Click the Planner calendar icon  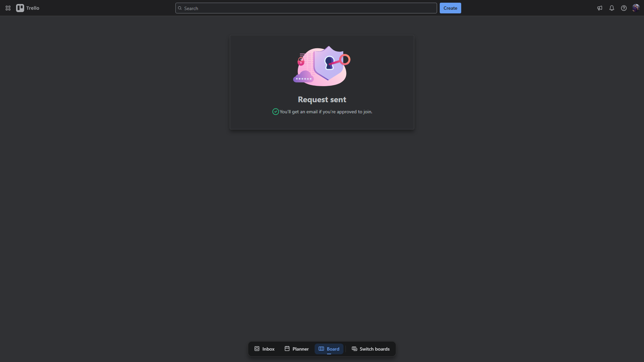tap(287, 349)
